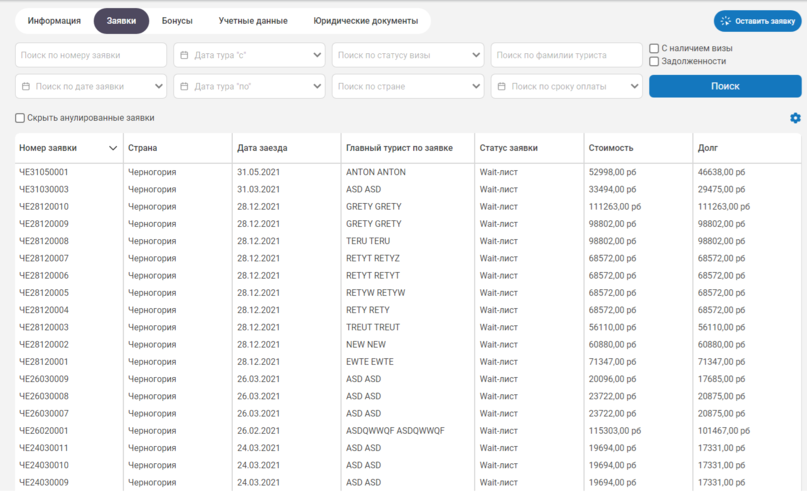
Task: Expand the 'Поиск по сроку оплаты' dropdown arrow
Action: click(x=634, y=87)
